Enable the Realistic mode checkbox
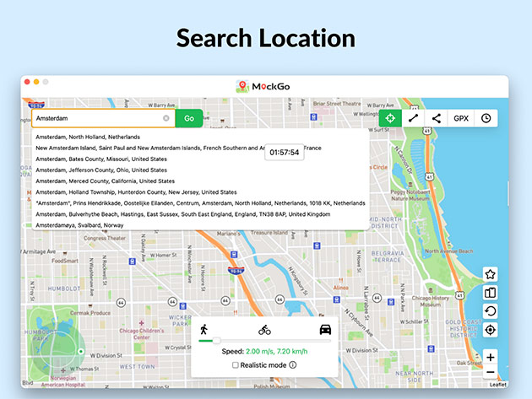This screenshot has height=399, width=532. click(235, 365)
